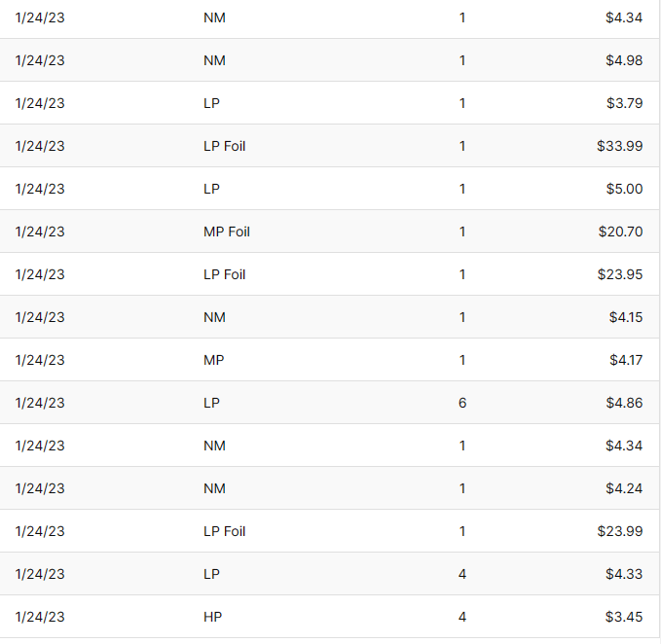Click the HP condition cell
This screenshot has width=661, height=644.
pos(213,617)
